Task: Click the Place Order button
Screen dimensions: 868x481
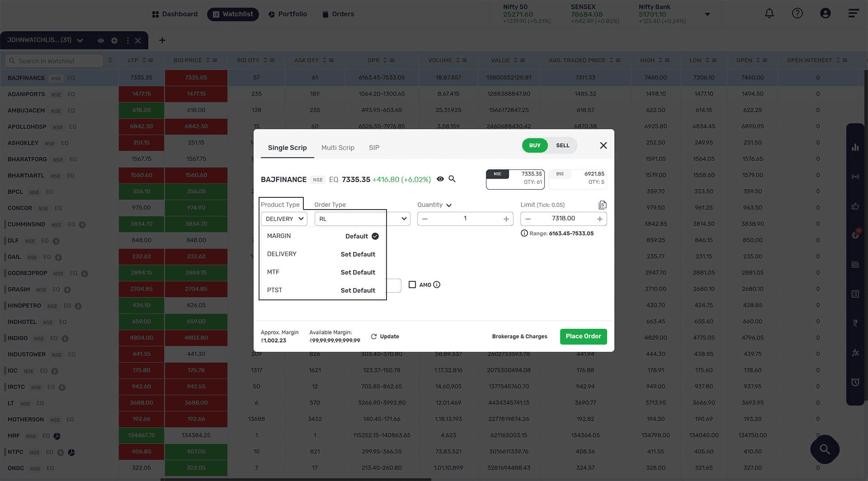Action: (x=583, y=336)
